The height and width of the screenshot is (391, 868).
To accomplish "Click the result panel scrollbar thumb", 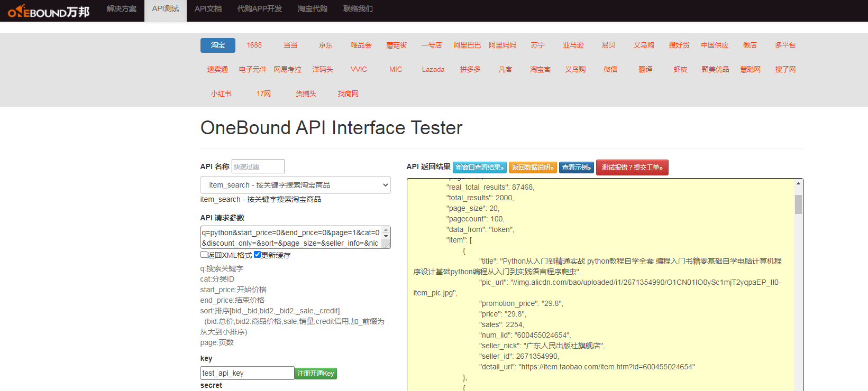I will tap(799, 204).
